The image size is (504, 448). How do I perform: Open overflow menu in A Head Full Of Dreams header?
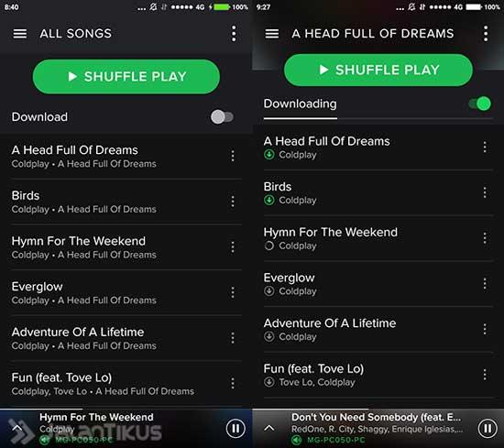pyautogui.click(x=486, y=33)
